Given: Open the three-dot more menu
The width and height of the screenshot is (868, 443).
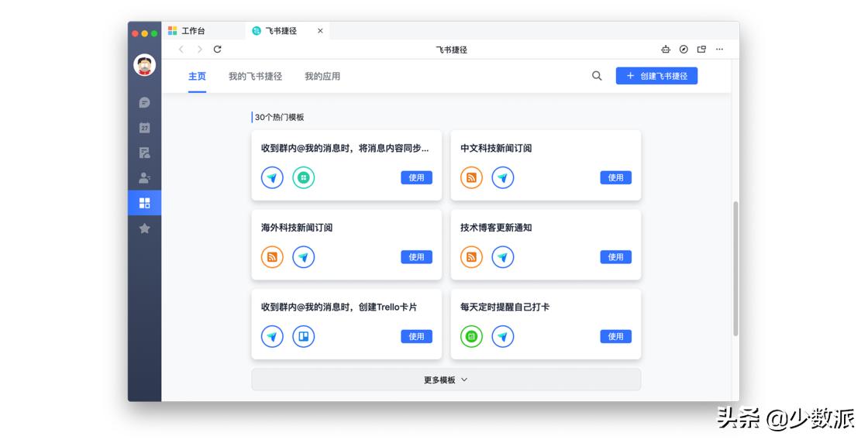Looking at the screenshot, I should pyautogui.click(x=719, y=50).
